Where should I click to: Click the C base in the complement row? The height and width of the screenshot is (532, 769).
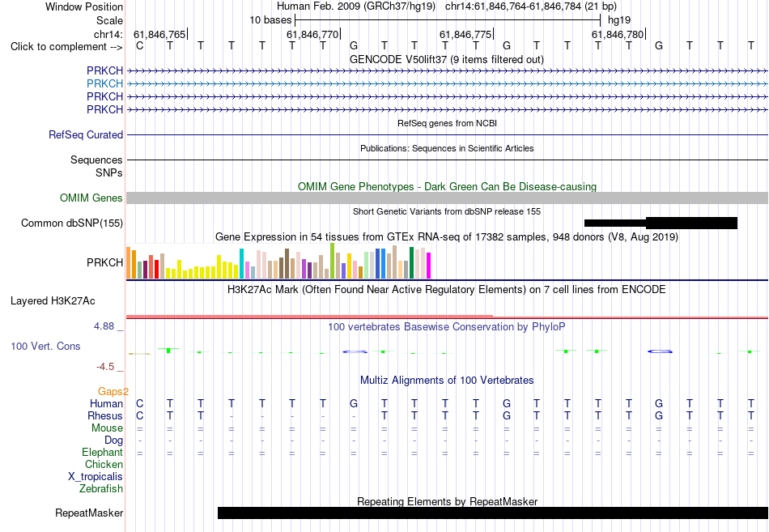point(140,46)
